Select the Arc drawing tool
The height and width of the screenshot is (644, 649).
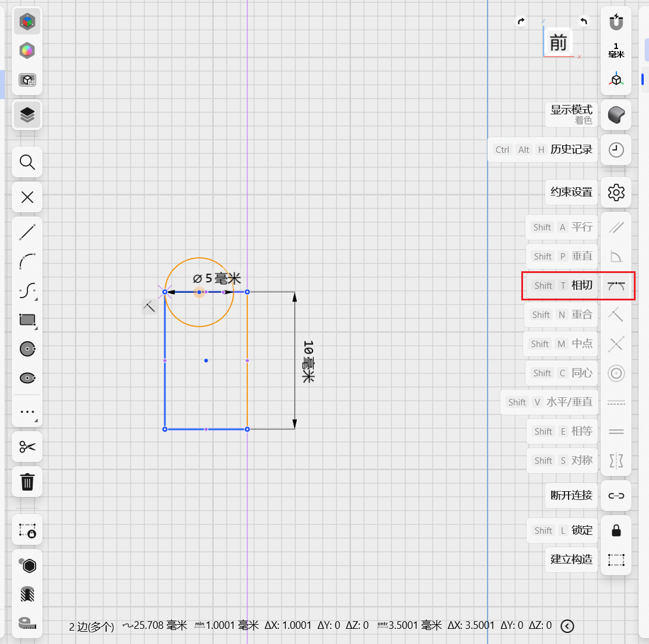coord(27,261)
